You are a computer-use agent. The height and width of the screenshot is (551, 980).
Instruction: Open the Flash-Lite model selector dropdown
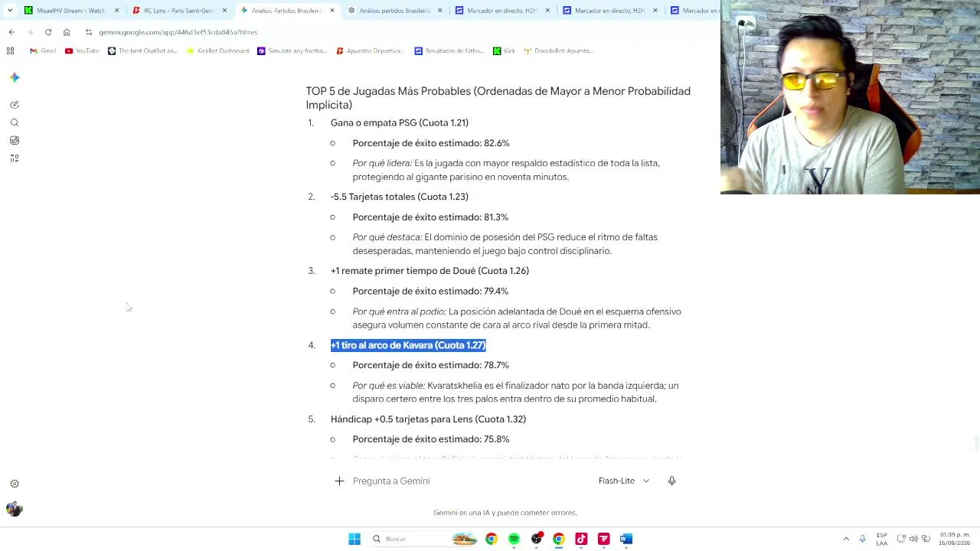pos(624,481)
